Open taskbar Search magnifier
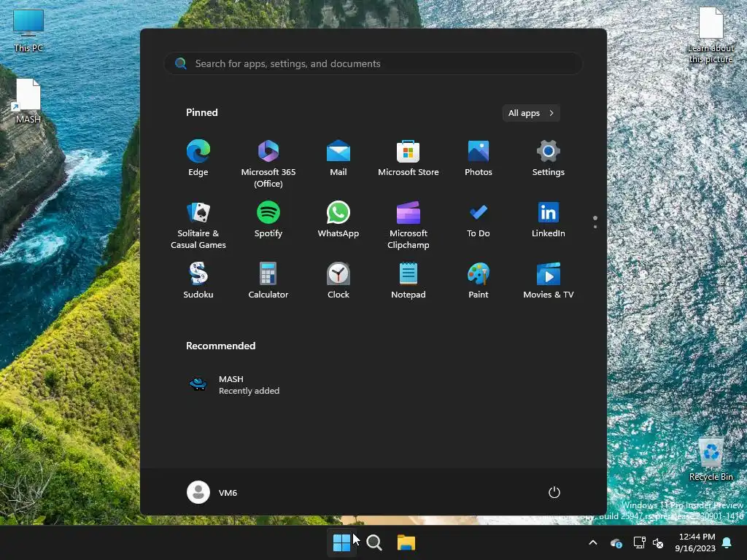 click(x=374, y=542)
